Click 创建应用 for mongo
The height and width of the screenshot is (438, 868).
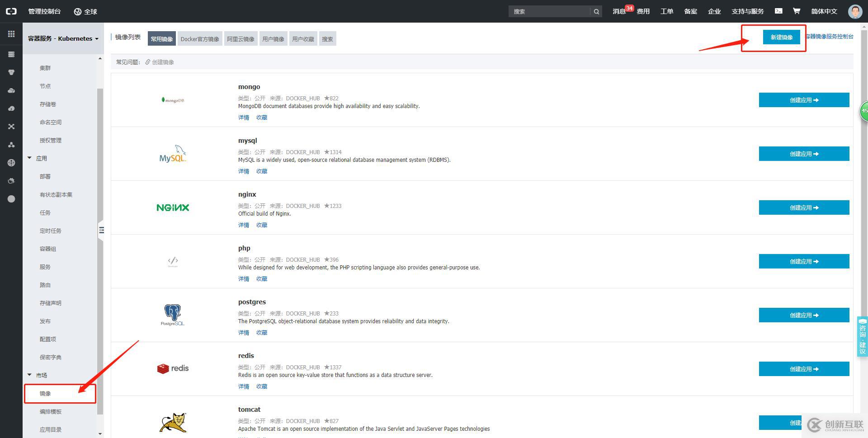(x=804, y=100)
